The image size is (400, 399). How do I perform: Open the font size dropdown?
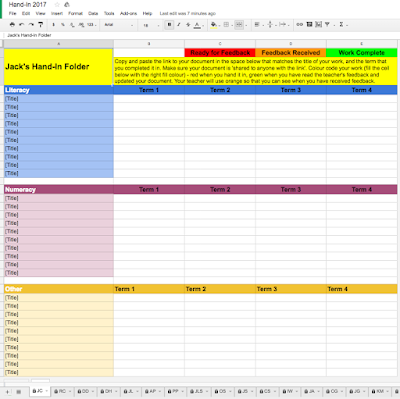(x=151, y=25)
